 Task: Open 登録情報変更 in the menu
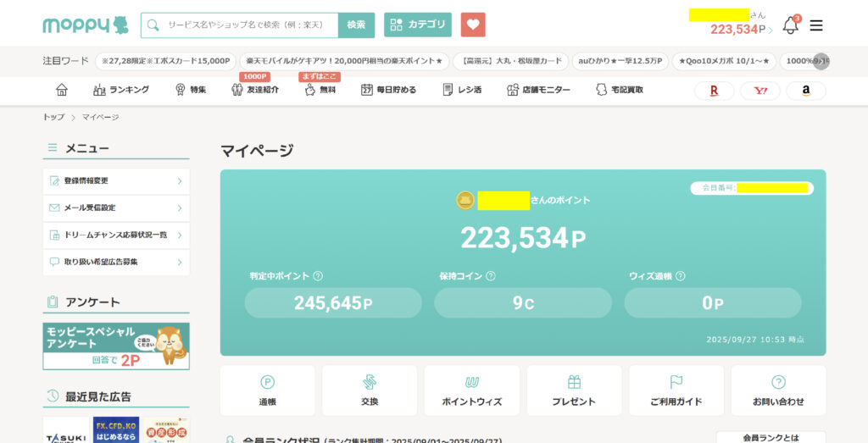(x=116, y=181)
